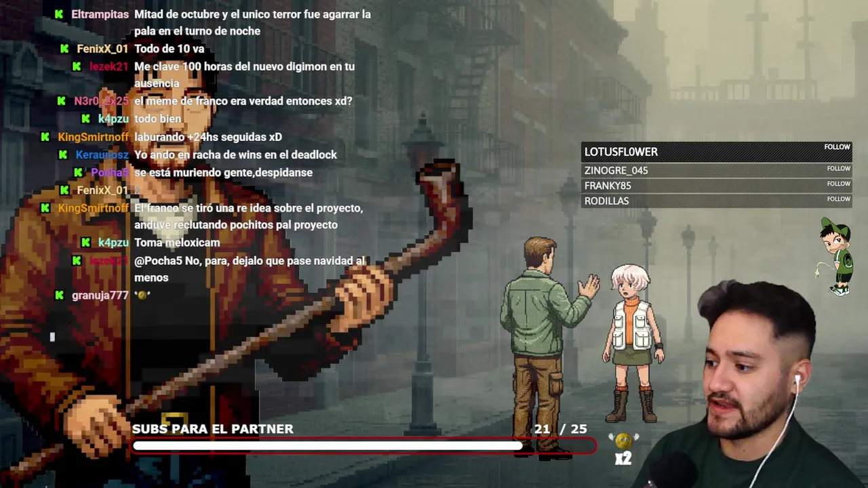Viewport: 868px width, 488px height.
Task: Click the K badge on the 'Toma meloxicam' row
Action: (x=85, y=242)
